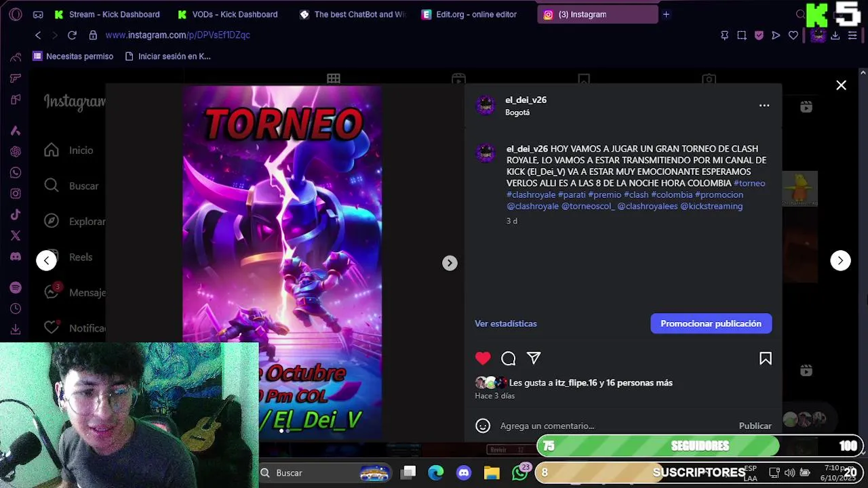Save post with the bookmark icon
This screenshot has width=868, height=488.
coord(766,359)
